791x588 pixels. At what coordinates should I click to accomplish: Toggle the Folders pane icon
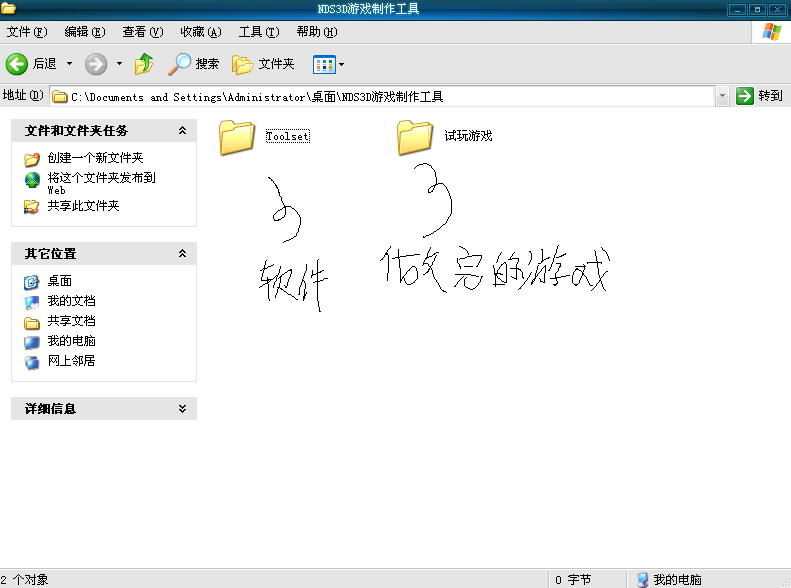click(243, 65)
